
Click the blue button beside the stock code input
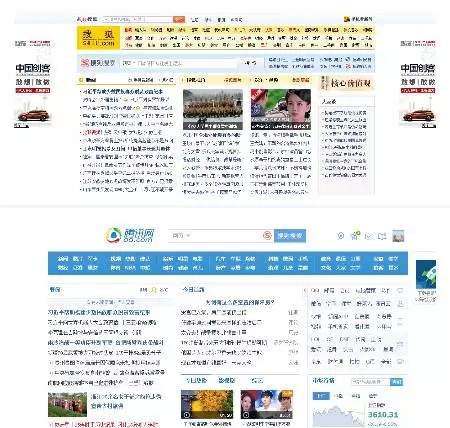[x=397, y=381]
